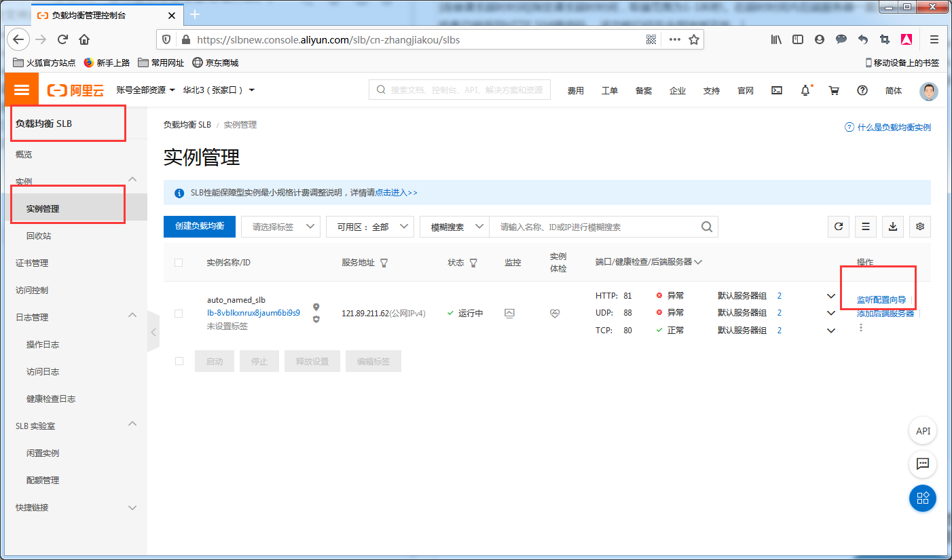View the instance monitoring chart icon

tap(510, 313)
